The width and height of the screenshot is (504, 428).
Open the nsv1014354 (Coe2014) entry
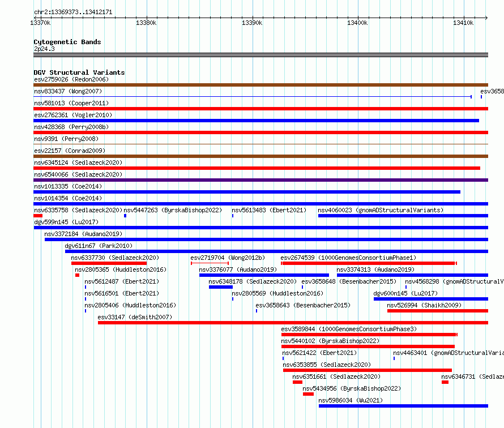[x=68, y=198]
